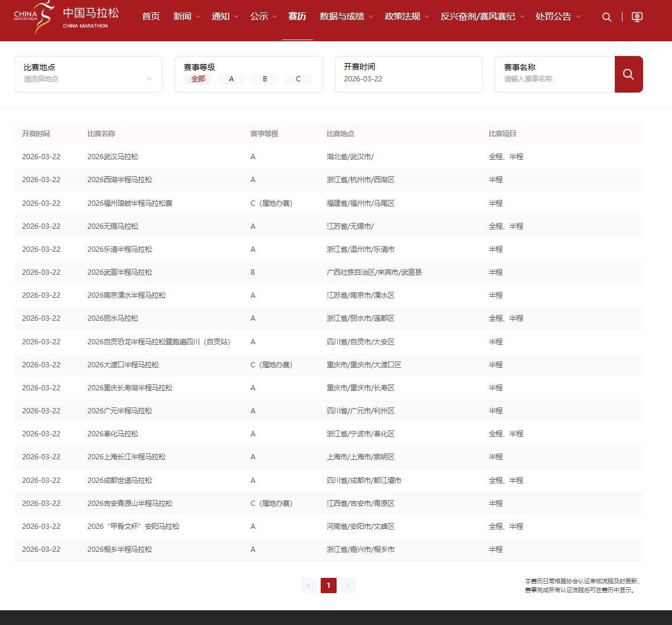The image size is (672, 625).
Task: Filter events by level A
Action: pos(231,79)
